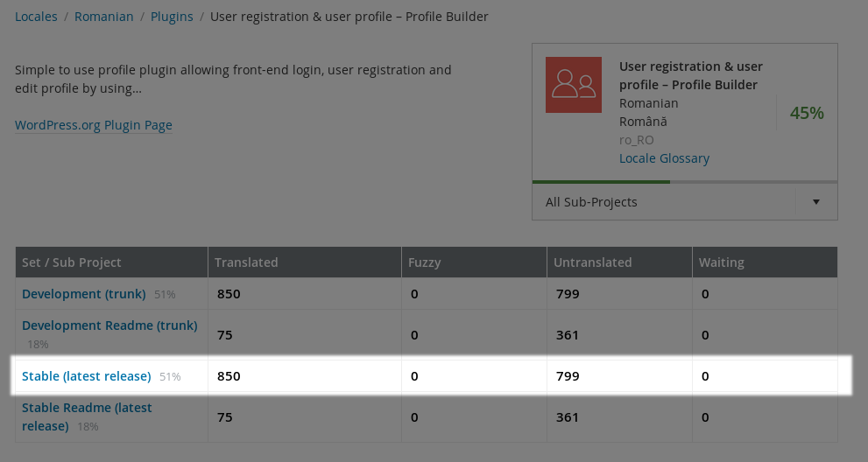868x462 pixels.
Task: Open Development (trunk) sub-project
Action: pyautogui.click(x=86, y=294)
